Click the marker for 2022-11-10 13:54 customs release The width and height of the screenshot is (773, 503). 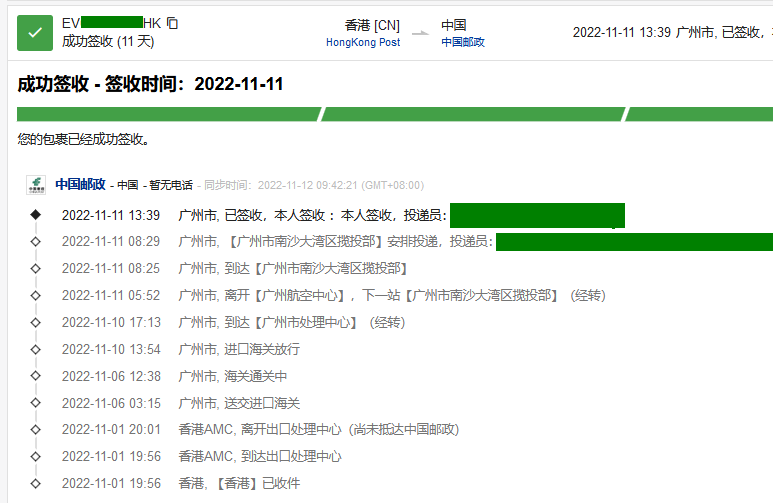pyautogui.click(x=36, y=350)
